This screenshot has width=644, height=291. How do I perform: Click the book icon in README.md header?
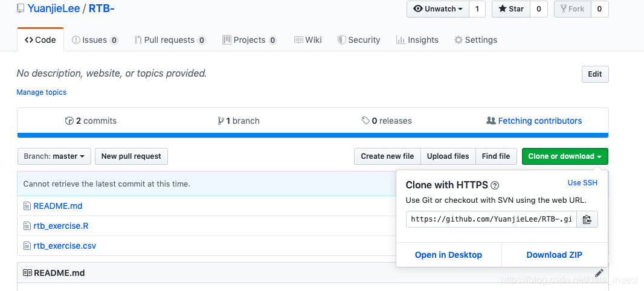pos(27,273)
